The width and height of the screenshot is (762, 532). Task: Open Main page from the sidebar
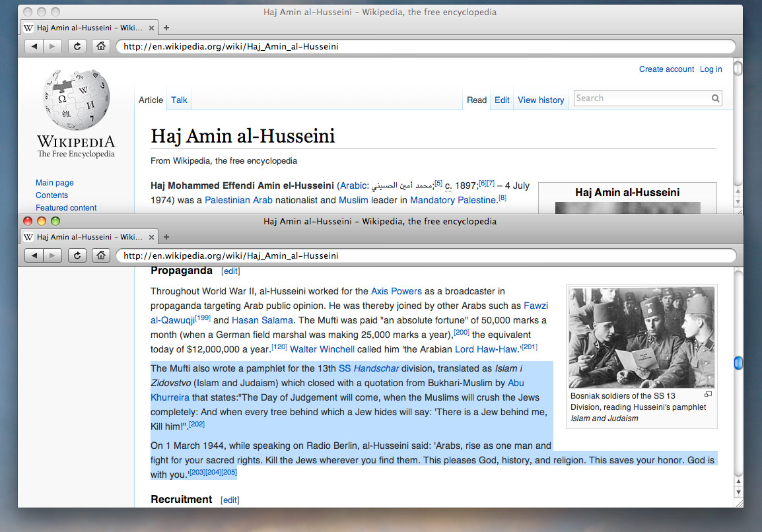pos(54,183)
